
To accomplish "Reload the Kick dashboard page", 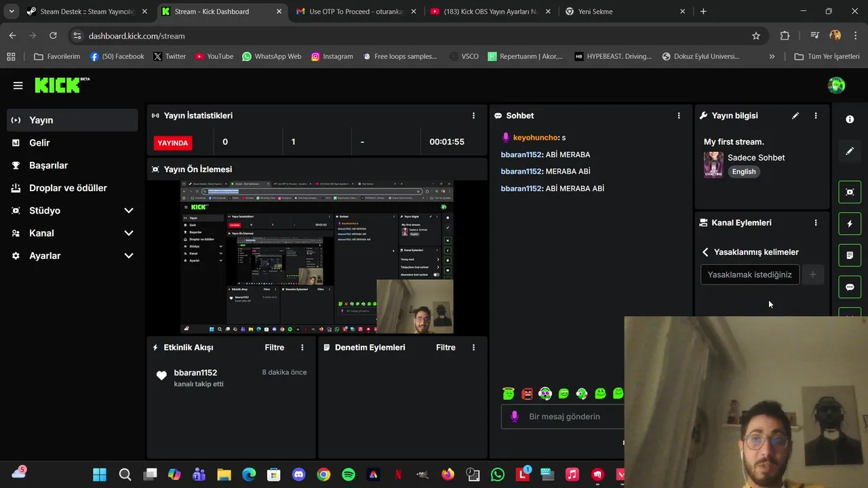I will pyautogui.click(x=53, y=35).
